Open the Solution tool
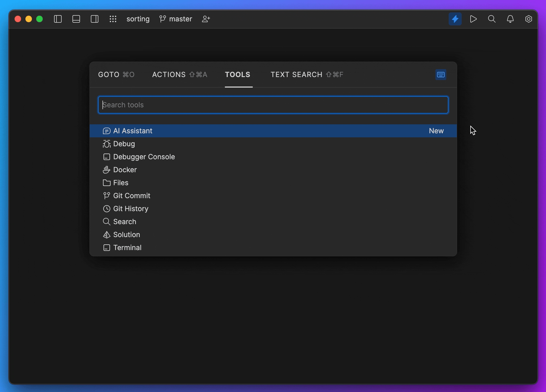The width and height of the screenshot is (546, 392). 126,234
